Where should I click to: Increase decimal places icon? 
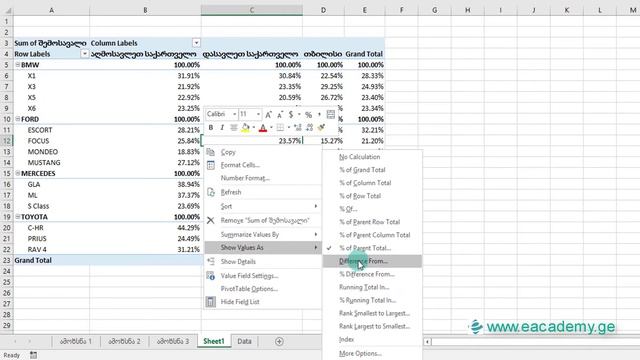pos(298,128)
